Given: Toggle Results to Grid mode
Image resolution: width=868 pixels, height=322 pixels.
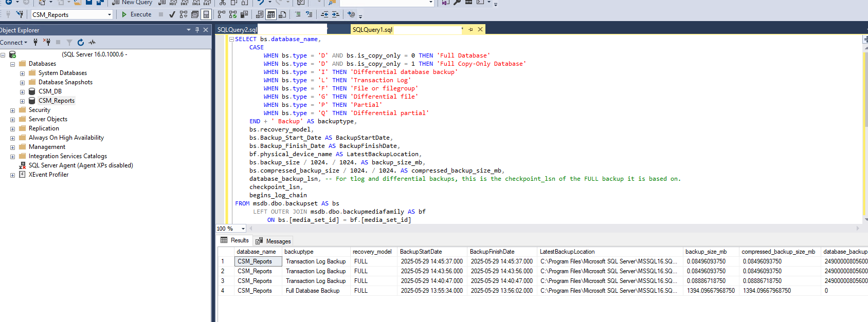Looking at the screenshot, I should 271,14.
